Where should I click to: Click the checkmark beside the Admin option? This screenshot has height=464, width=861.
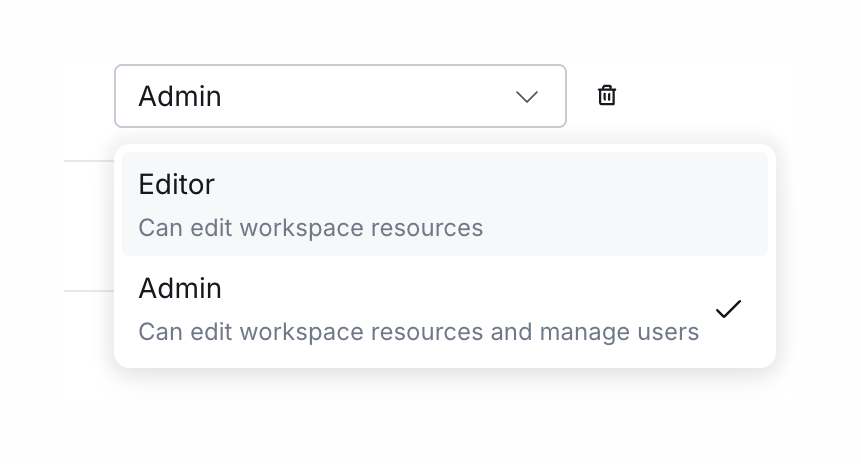click(x=728, y=309)
